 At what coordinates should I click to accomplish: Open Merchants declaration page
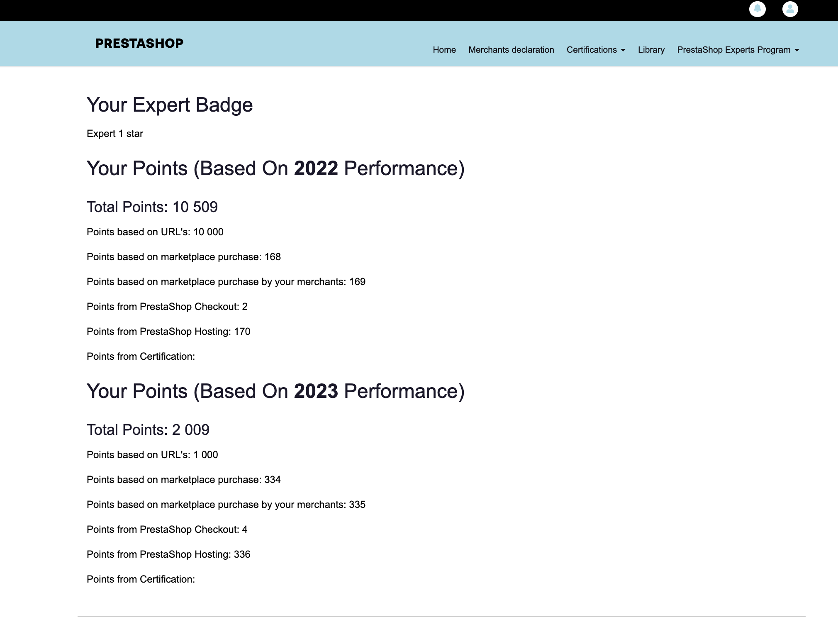[511, 50]
